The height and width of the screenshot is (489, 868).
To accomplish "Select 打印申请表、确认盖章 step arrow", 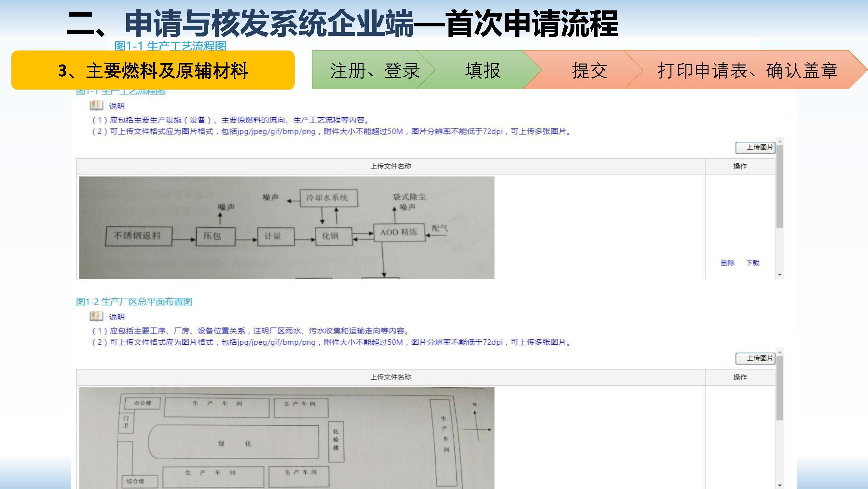I will pos(747,70).
